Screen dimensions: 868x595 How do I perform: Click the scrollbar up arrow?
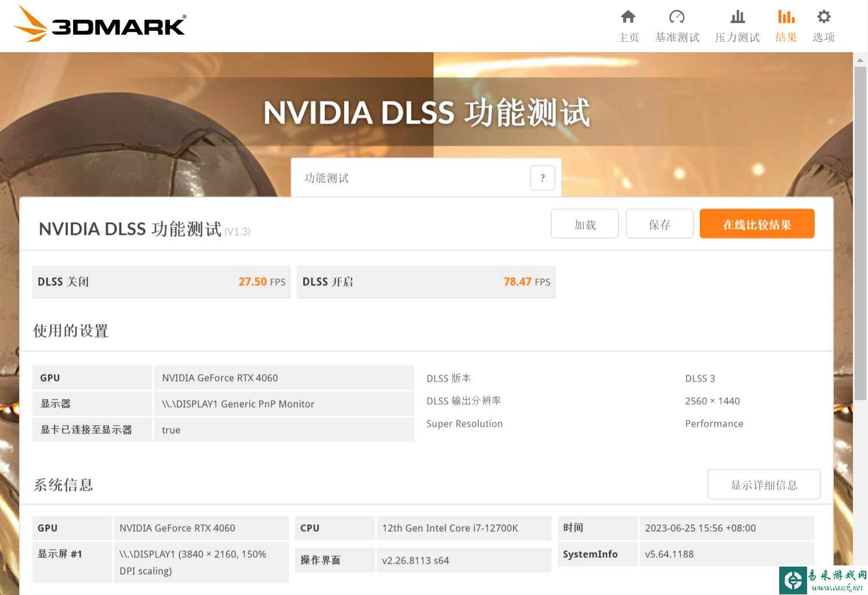860,60
